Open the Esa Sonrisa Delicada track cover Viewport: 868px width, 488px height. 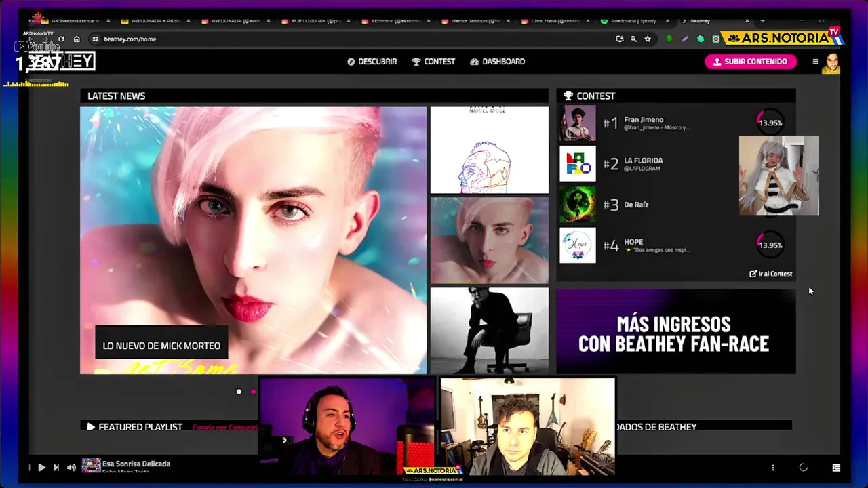[x=91, y=466]
